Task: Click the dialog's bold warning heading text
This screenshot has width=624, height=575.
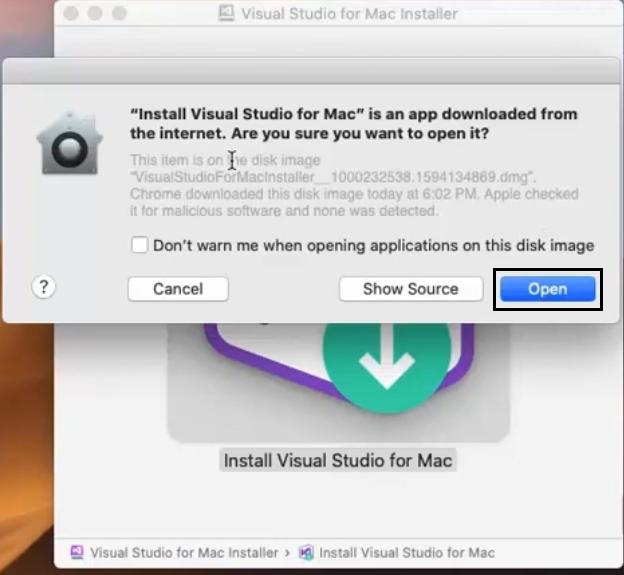Action: pos(354,123)
